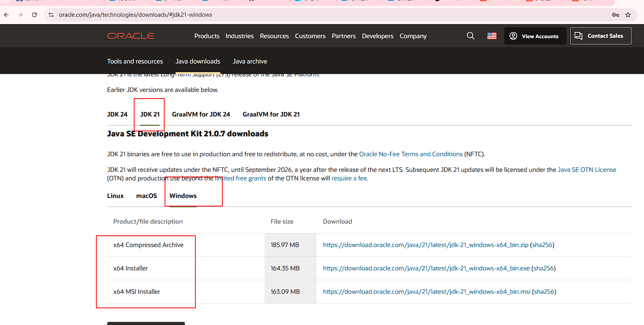Open the Company menu

(413, 36)
